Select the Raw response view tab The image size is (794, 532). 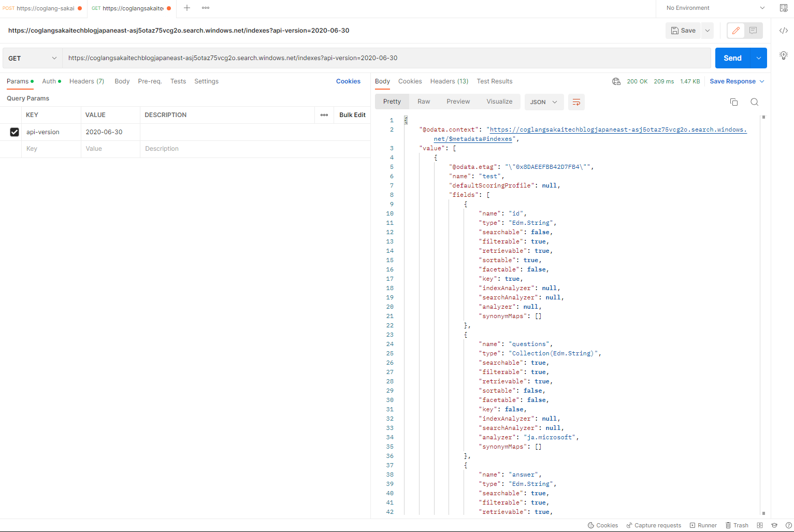(x=424, y=102)
